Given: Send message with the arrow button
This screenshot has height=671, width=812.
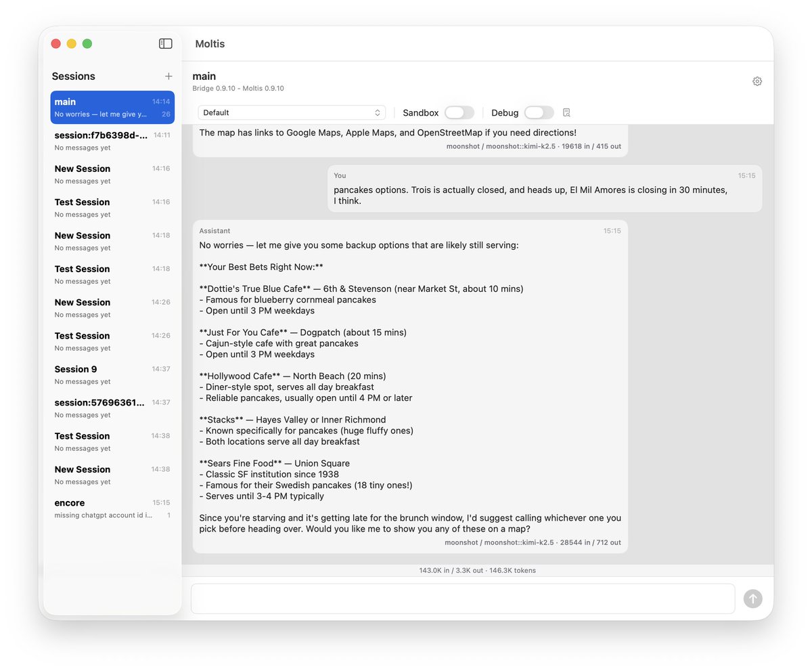Looking at the screenshot, I should (x=752, y=599).
